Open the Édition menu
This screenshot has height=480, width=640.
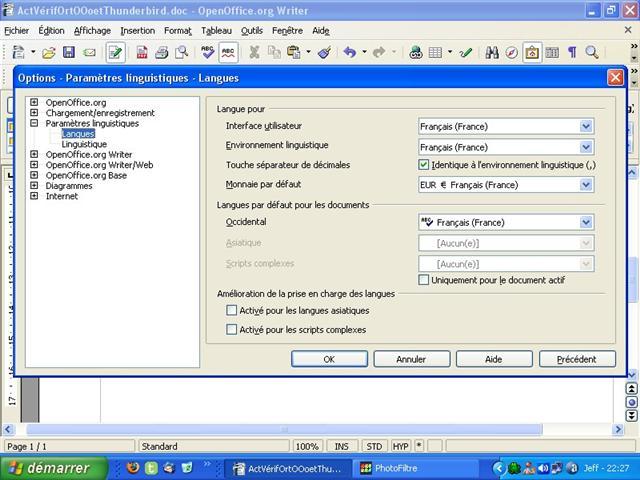tap(51, 31)
